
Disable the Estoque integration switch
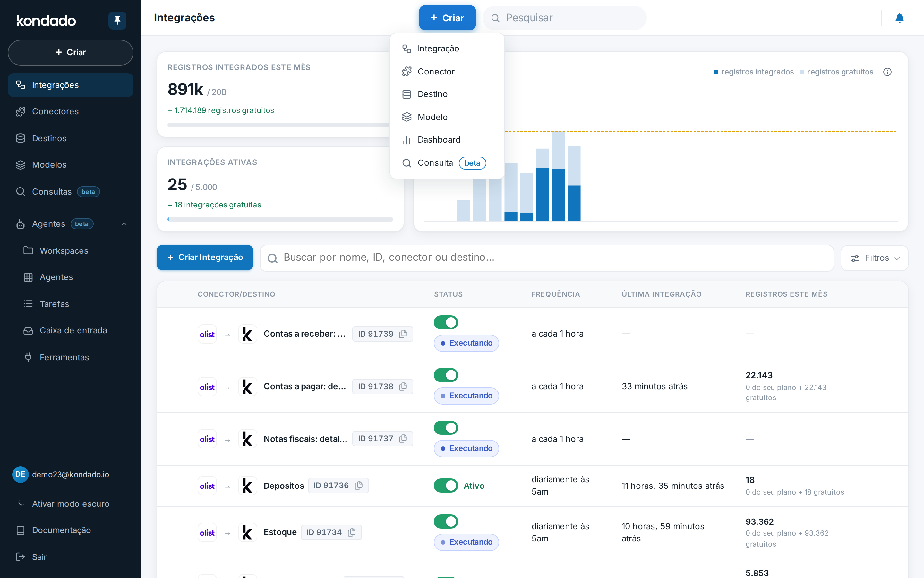tap(446, 521)
